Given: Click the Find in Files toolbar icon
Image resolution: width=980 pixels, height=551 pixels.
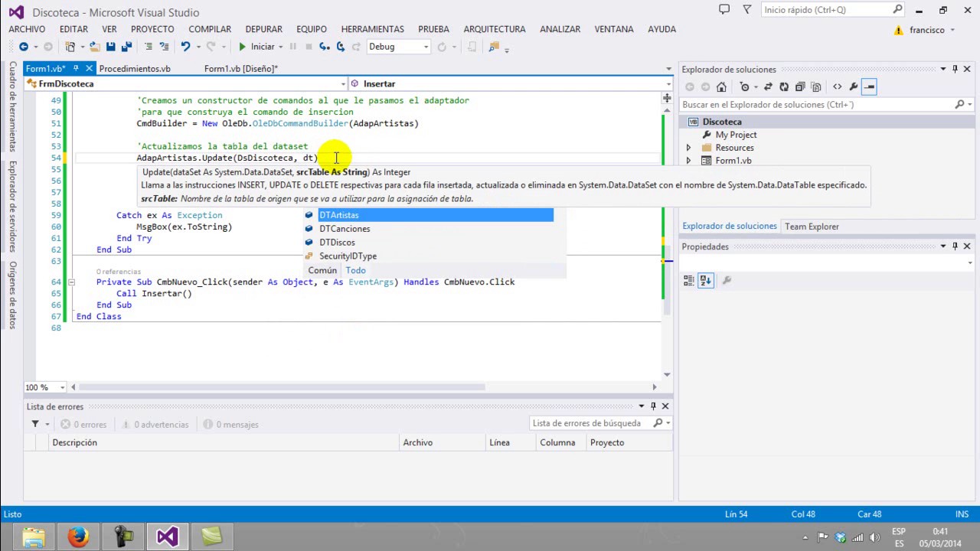Looking at the screenshot, I should (493, 47).
